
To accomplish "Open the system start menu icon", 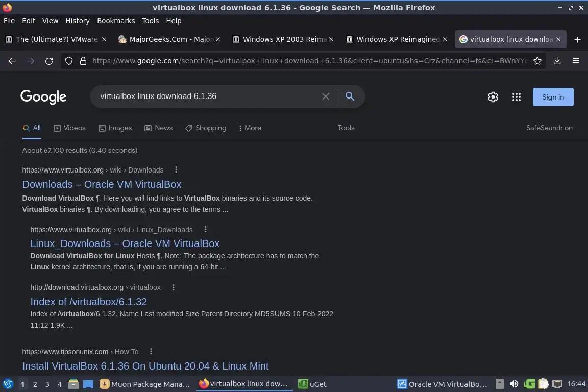I will pyautogui.click(x=8, y=384).
